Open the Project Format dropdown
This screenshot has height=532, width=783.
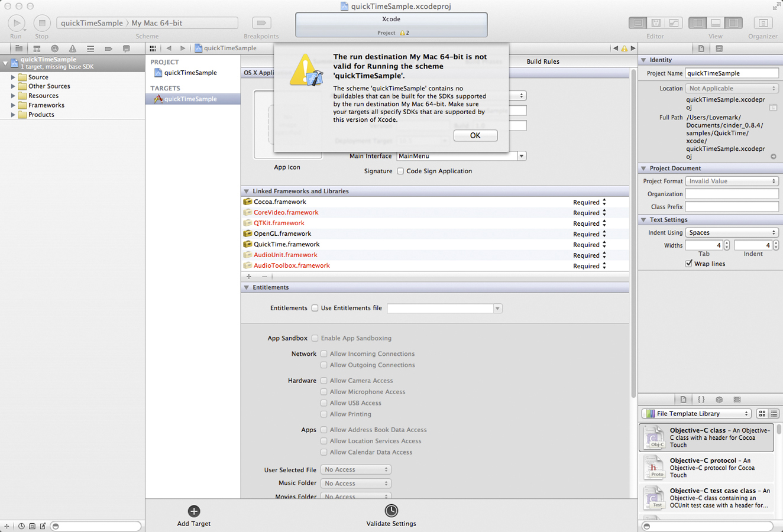tap(732, 181)
